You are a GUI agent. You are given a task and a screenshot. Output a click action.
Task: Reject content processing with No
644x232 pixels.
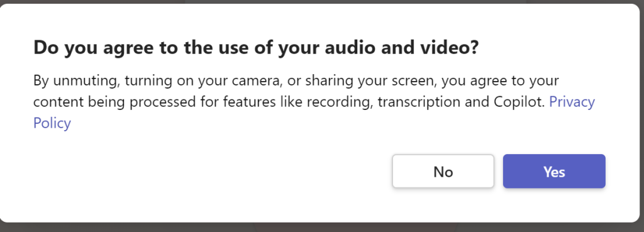click(443, 171)
